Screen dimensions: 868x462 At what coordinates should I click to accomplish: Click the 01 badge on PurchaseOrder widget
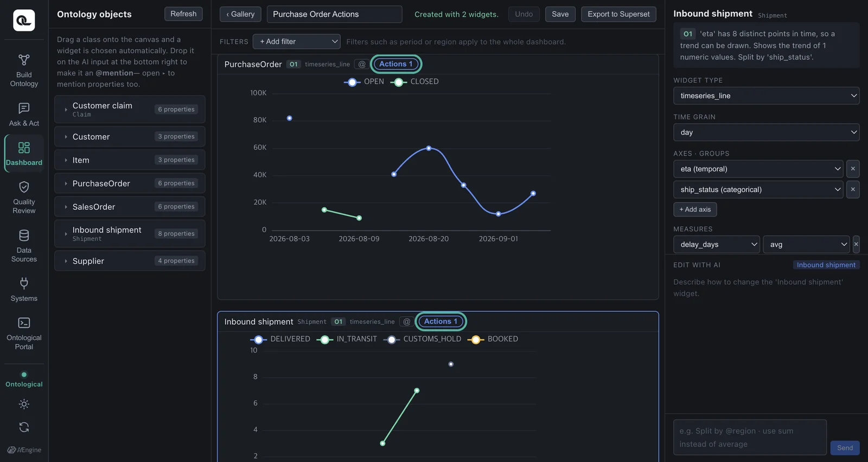pyautogui.click(x=293, y=64)
